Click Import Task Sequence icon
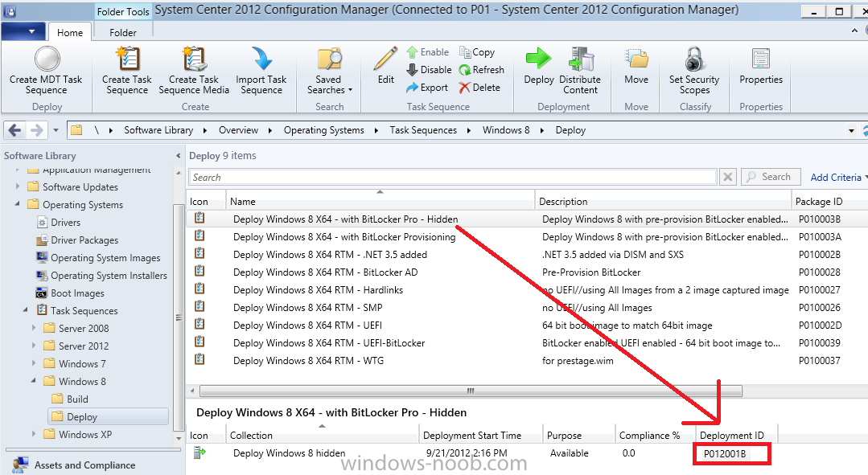Viewport: 868px width, 475px height. click(261, 59)
